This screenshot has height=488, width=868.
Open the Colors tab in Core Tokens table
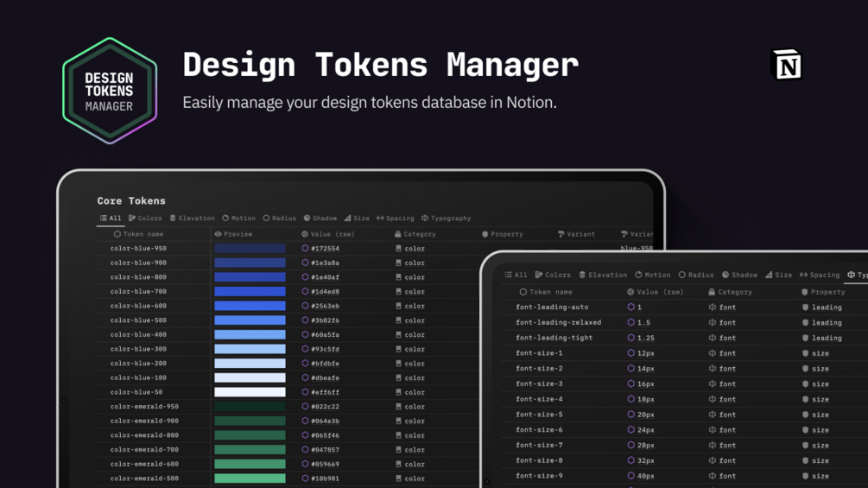[x=146, y=218]
